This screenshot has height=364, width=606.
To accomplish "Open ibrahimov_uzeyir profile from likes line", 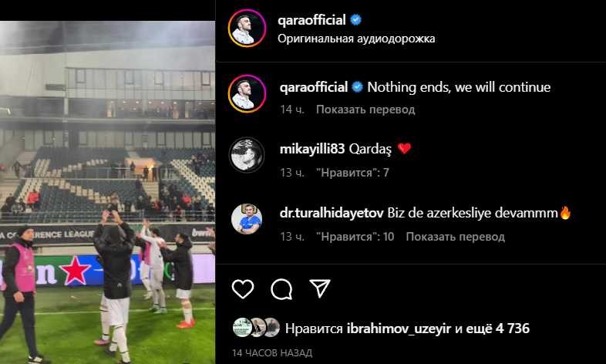I will tap(399, 329).
